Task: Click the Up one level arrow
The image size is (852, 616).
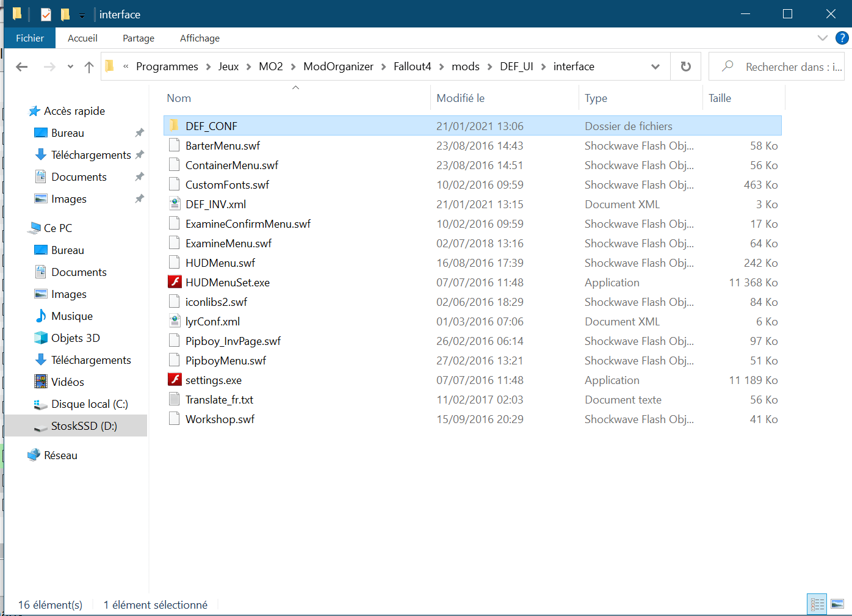Action: pyautogui.click(x=89, y=67)
